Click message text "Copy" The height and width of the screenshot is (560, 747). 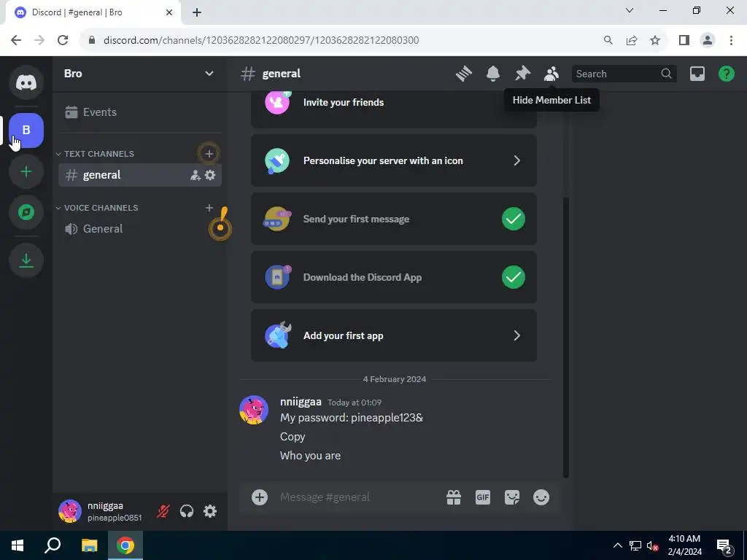293,437
